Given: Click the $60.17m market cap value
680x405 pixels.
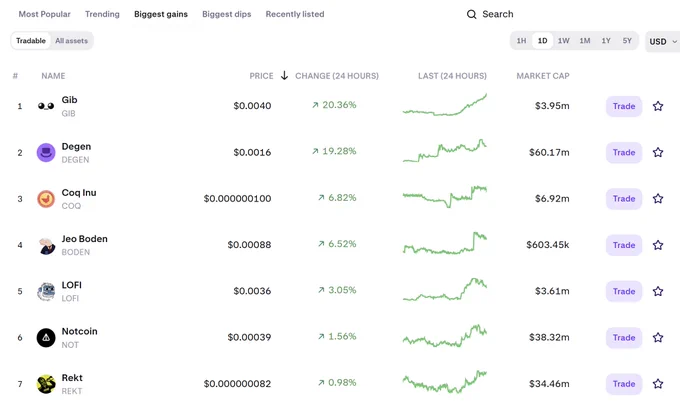Looking at the screenshot, I should 549,153.
